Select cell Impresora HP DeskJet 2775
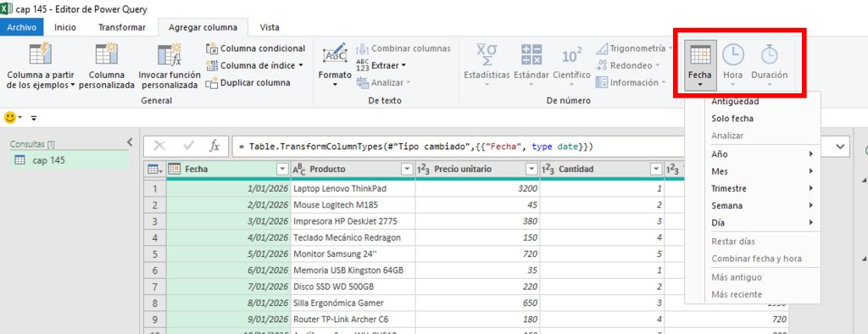 tap(353, 221)
